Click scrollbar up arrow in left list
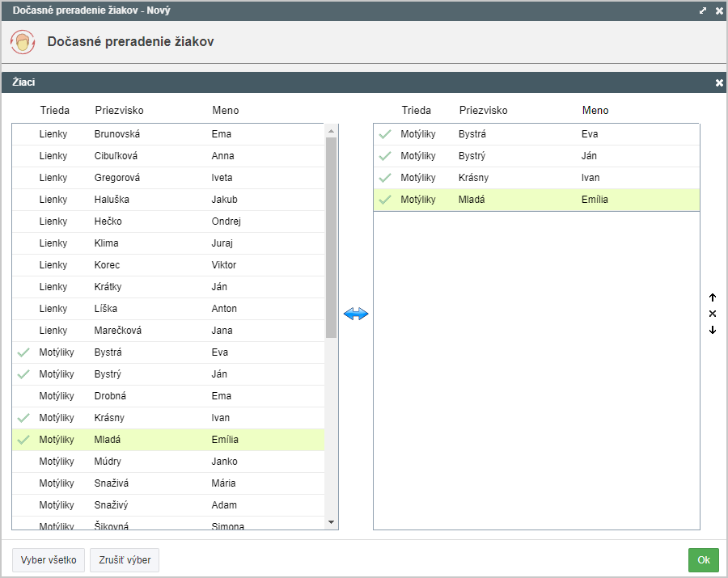Viewport: 728px width, 578px height. point(331,131)
